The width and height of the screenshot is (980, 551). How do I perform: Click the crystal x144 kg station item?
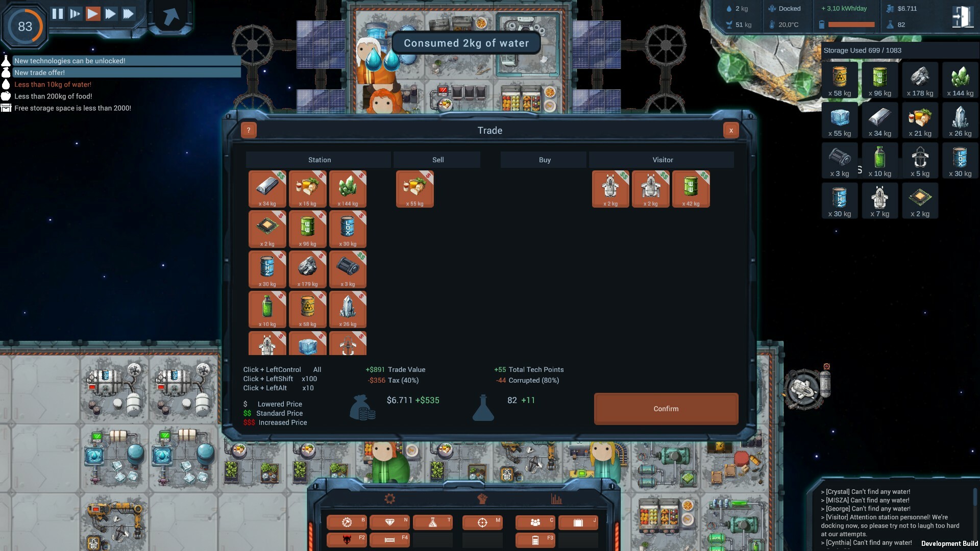[347, 188]
